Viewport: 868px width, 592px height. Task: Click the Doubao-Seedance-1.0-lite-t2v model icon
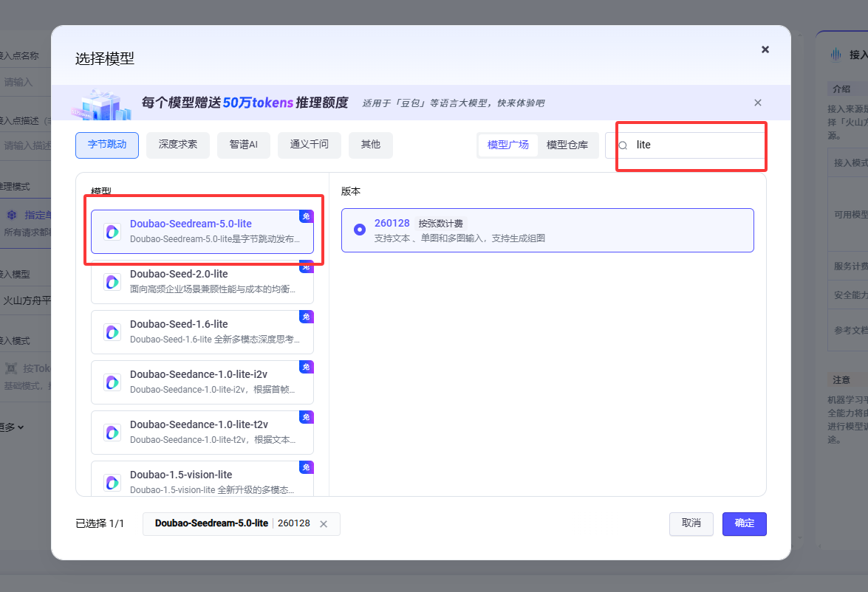[112, 433]
